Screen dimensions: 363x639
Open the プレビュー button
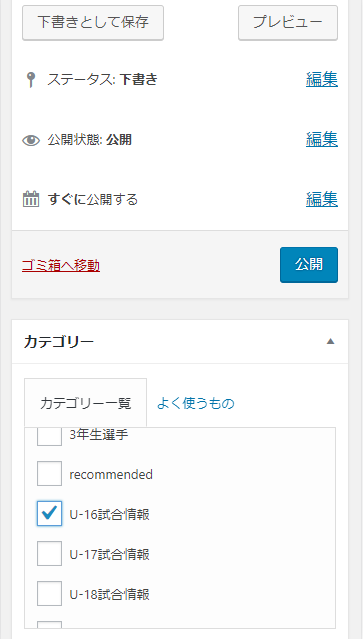pyautogui.click(x=288, y=23)
